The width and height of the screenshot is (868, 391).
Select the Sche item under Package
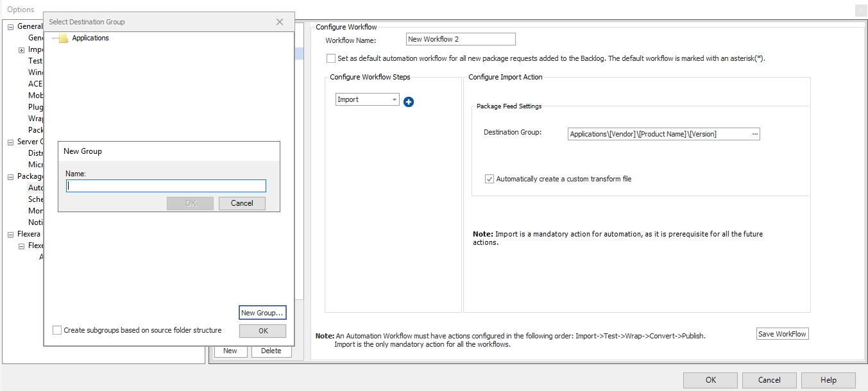pyautogui.click(x=35, y=200)
